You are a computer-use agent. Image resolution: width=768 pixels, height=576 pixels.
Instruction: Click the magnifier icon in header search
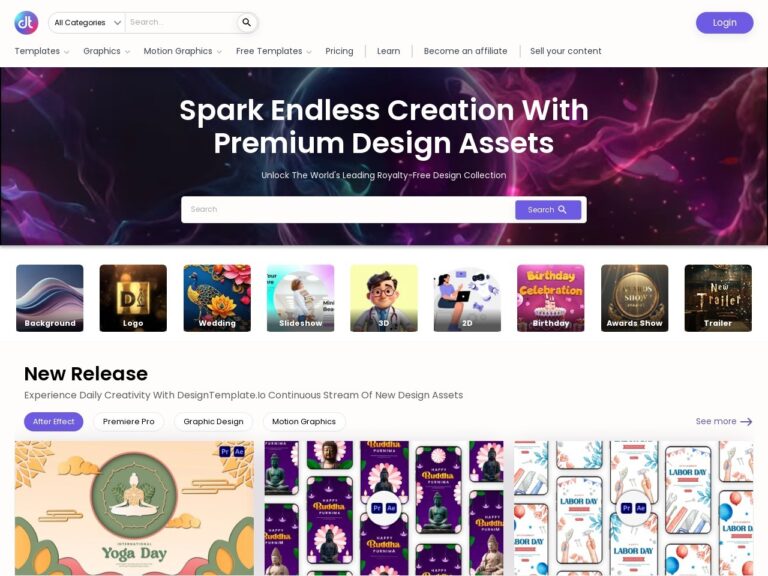pos(246,23)
